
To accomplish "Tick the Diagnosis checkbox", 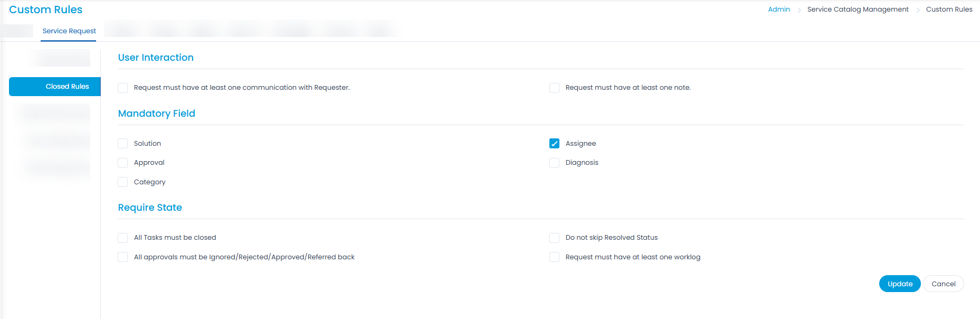I will coord(554,163).
